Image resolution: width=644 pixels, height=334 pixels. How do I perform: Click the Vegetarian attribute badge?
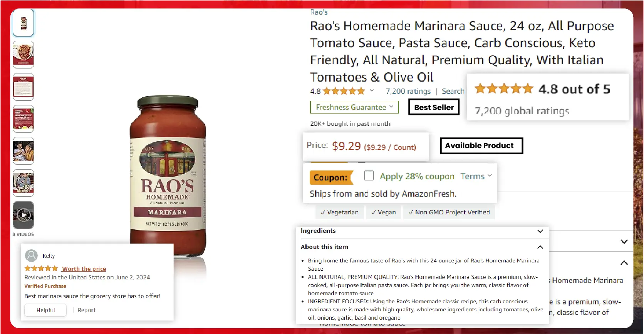pyautogui.click(x=339, y=212)
